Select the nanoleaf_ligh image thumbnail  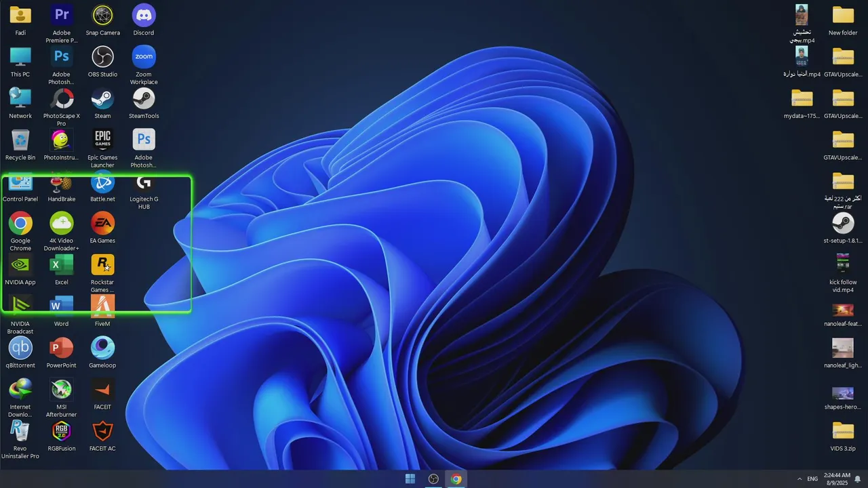(843, 348)
